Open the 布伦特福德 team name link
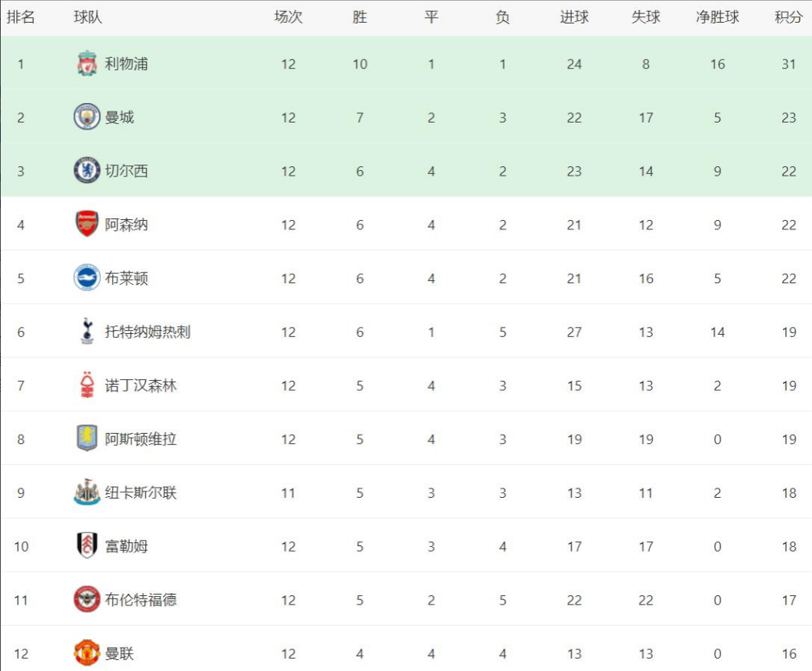 click(141, 599)
